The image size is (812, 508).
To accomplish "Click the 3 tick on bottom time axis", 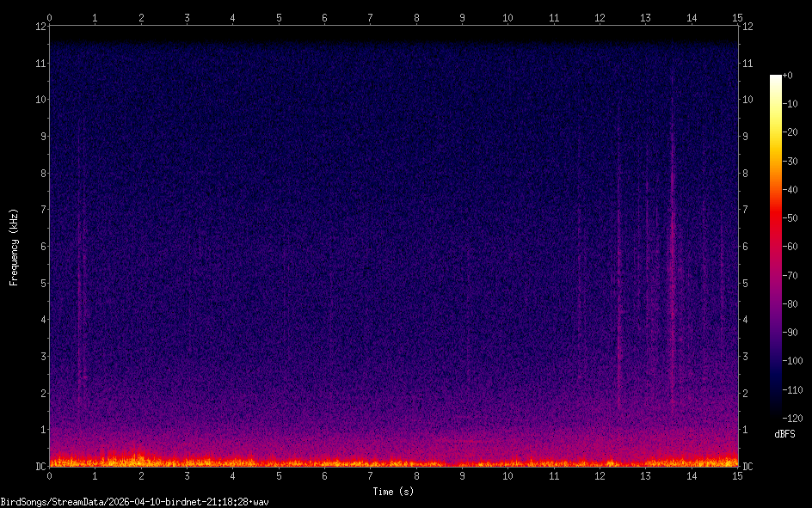I will [x=187, y=475].
